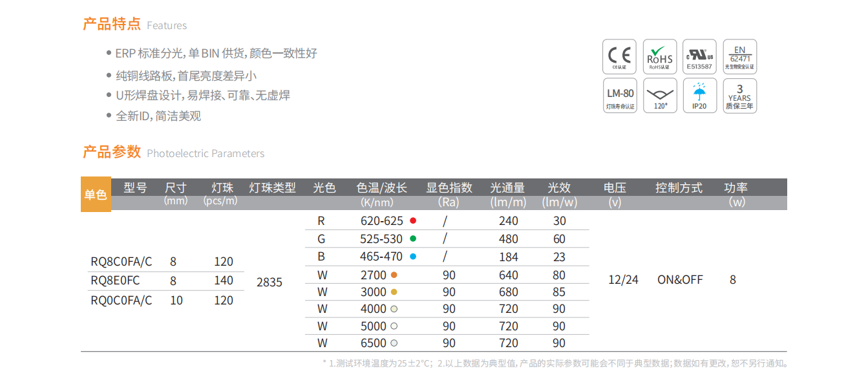Select the UL E513587 certification icon
The width and height of the screenshot is (868, 384).
(699, 56)
